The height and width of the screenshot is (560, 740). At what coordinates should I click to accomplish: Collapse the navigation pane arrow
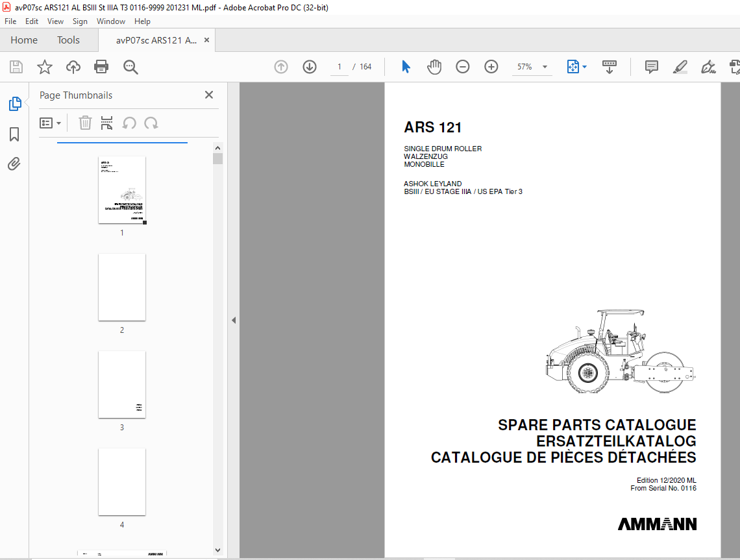click(x=234, y=321)
